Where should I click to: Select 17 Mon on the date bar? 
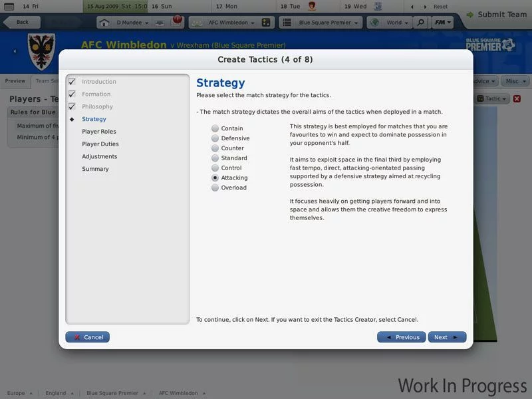point(227,6)
